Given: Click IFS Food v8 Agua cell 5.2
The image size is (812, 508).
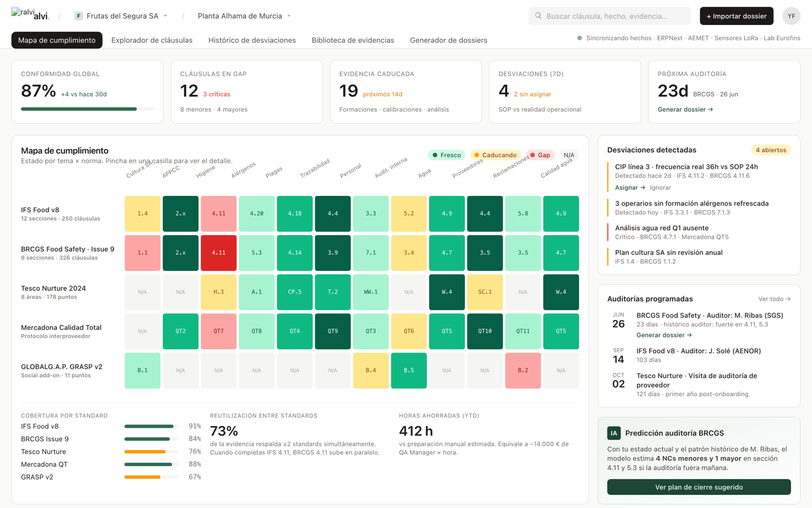Looking at the screenshot, I should [x=409, y=214].
